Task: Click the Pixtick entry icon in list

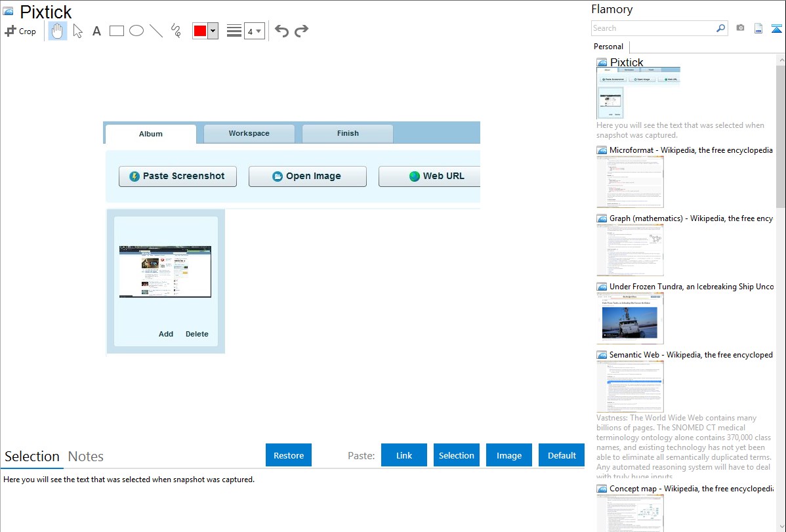Action: tap(602, 63)
